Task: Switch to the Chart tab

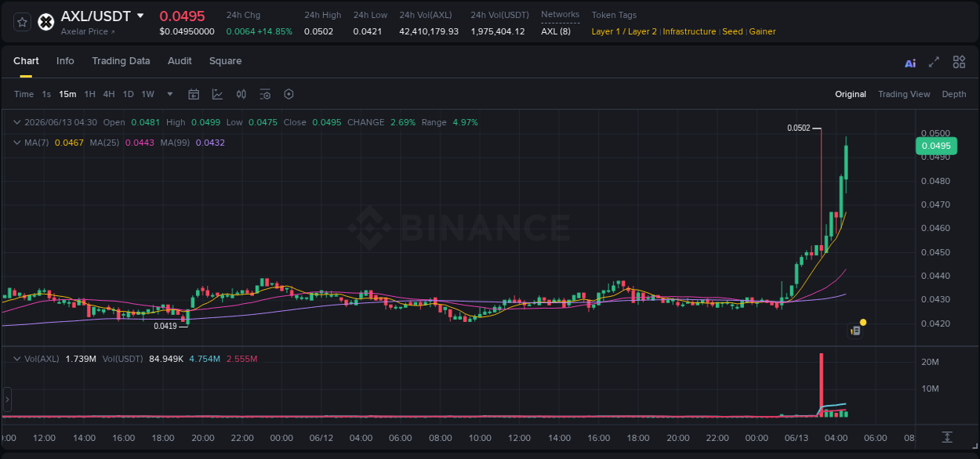Action: pos(26,61)
